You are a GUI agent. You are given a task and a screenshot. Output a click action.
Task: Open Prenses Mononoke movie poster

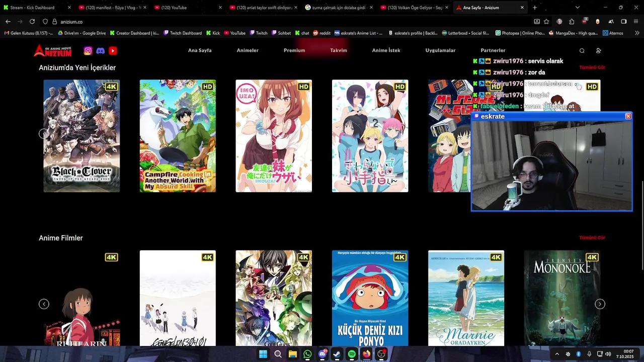click(x=562, y=298)
